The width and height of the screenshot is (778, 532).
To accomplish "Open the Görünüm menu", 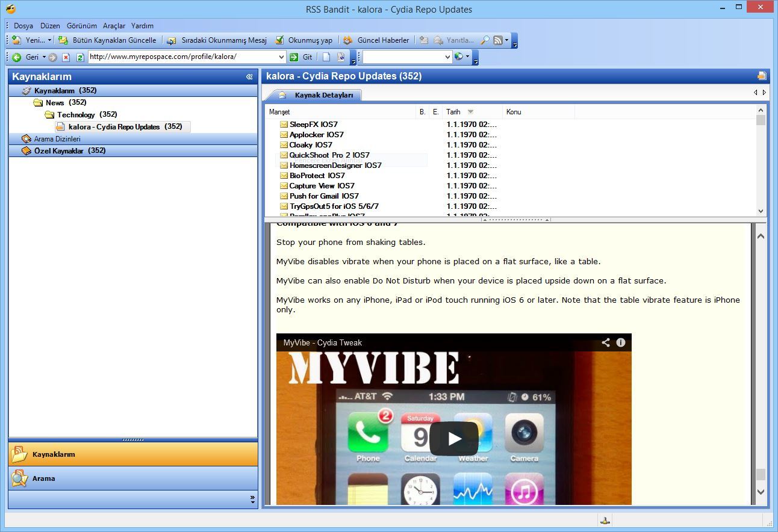I will tap(82, 26).
